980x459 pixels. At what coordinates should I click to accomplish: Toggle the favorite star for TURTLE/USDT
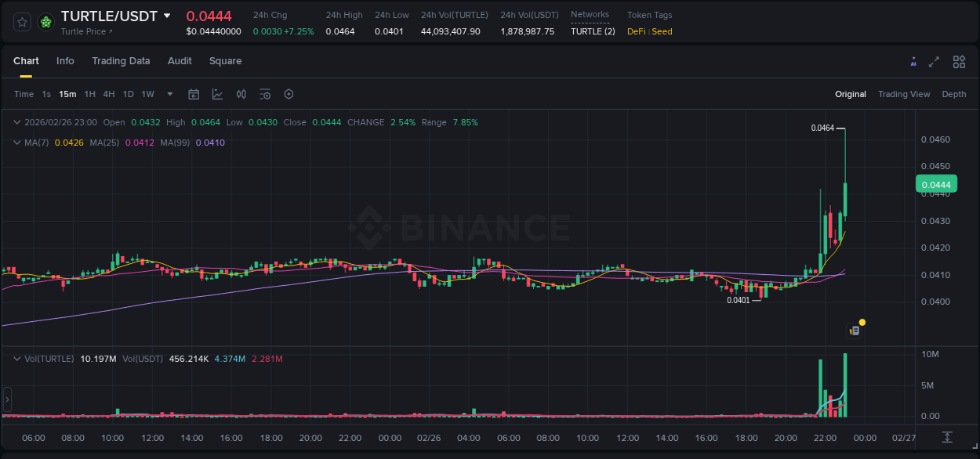point(21,22)
